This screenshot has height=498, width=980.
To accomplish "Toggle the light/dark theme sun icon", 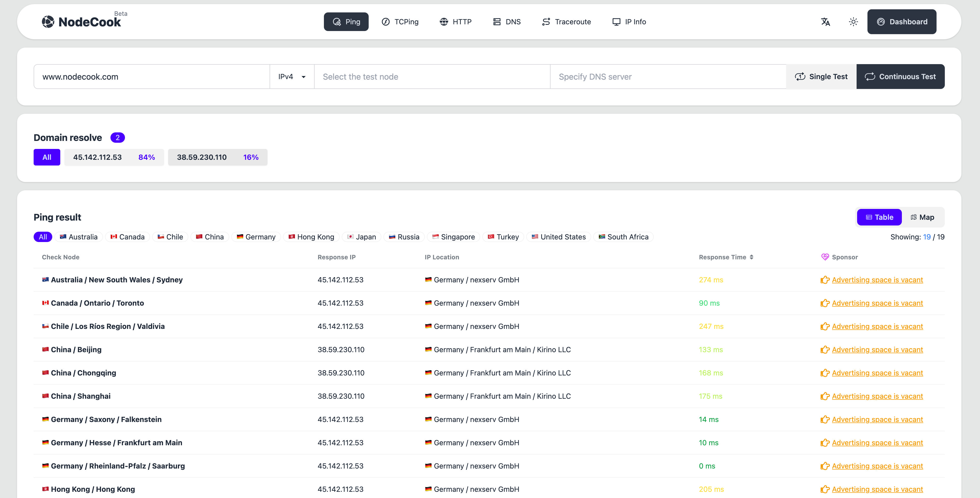I will coord(853,22).
